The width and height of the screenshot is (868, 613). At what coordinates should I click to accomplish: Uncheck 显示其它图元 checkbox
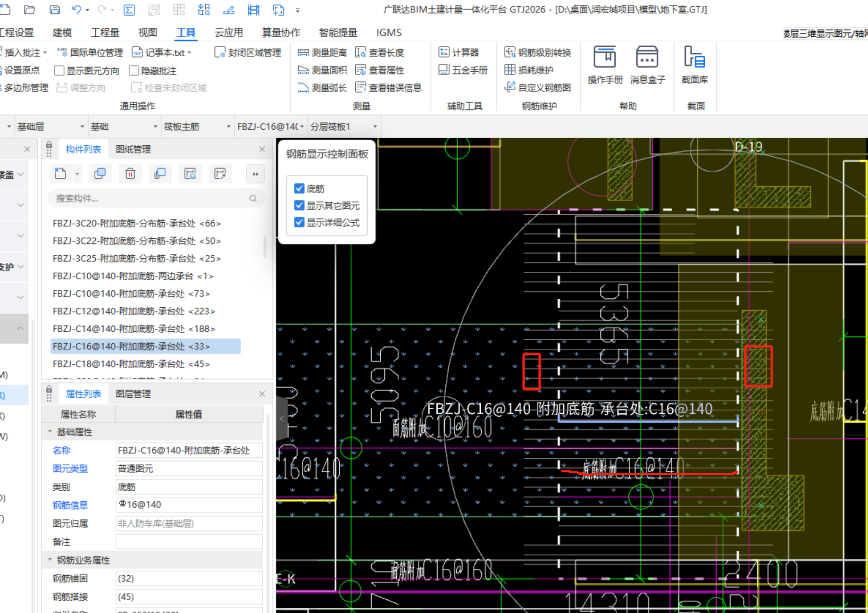[299, 205]
